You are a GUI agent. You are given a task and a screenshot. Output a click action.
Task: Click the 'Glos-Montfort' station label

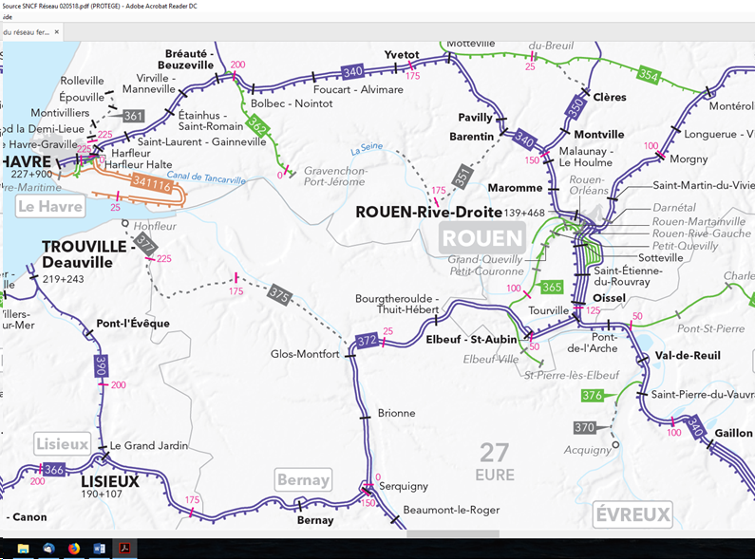[x=305, y=354]
